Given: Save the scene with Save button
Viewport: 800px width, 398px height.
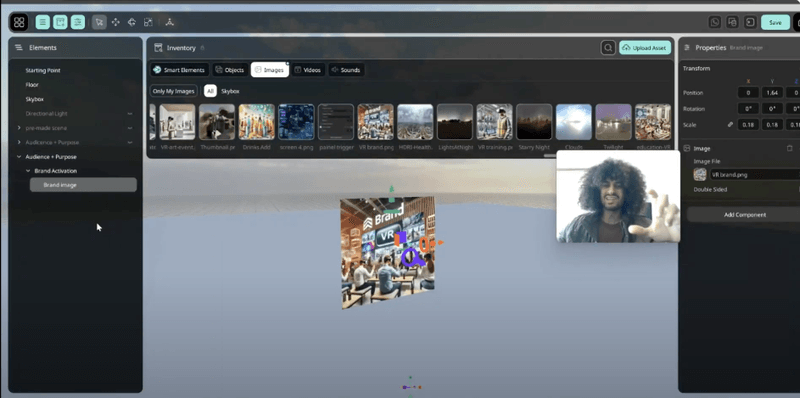Looking at the screenshot, I should pos(776,22).
